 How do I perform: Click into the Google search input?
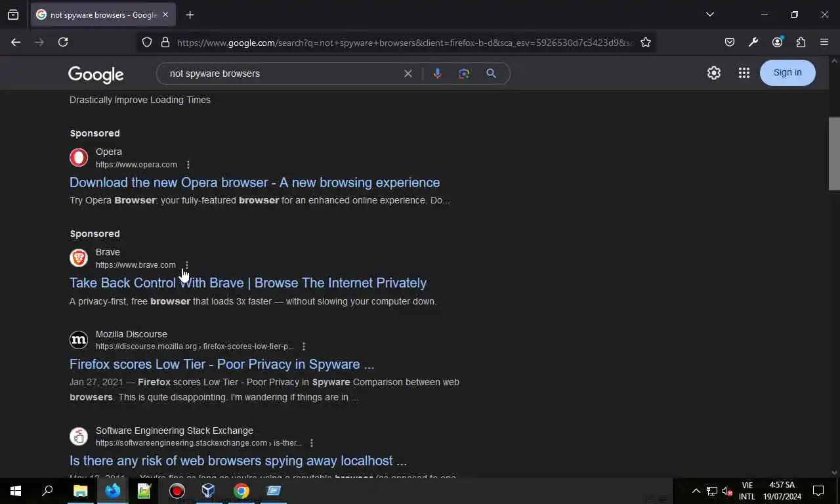coord(282,73)
